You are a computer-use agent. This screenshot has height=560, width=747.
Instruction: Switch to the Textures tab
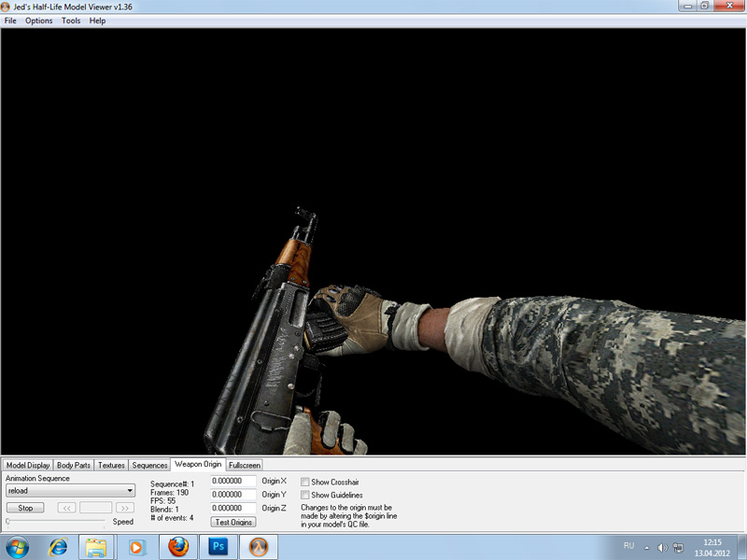(111, 465)
